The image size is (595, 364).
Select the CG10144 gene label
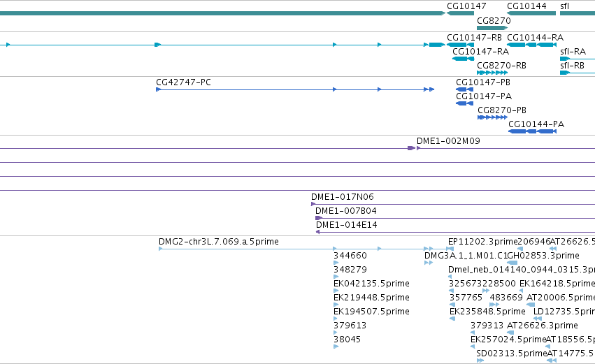pos(526,6)
